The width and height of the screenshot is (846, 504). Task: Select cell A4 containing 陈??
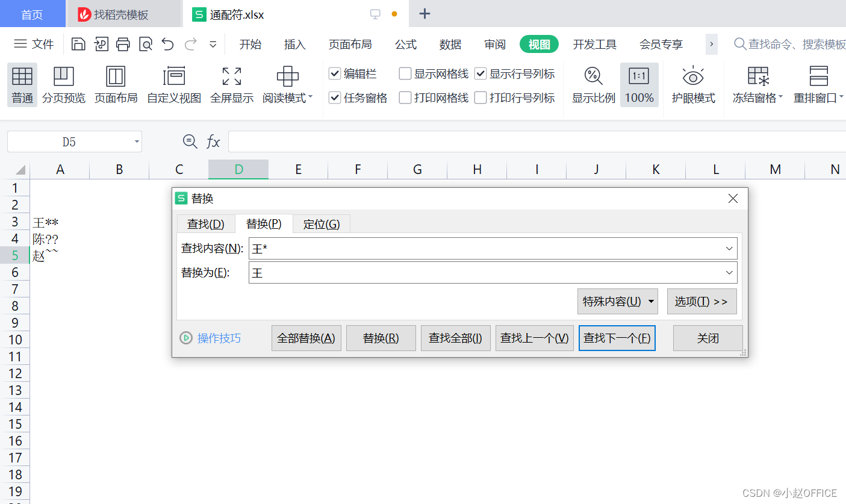point(60,239)
